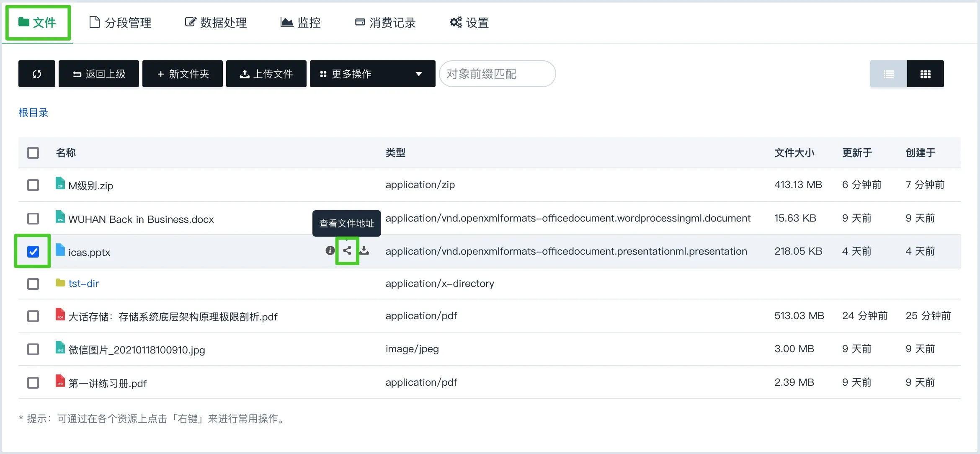Tick the checkbox for WUHAN Back in Business.docx
Viewport: 980px width, 454px height.
(33, 218)
